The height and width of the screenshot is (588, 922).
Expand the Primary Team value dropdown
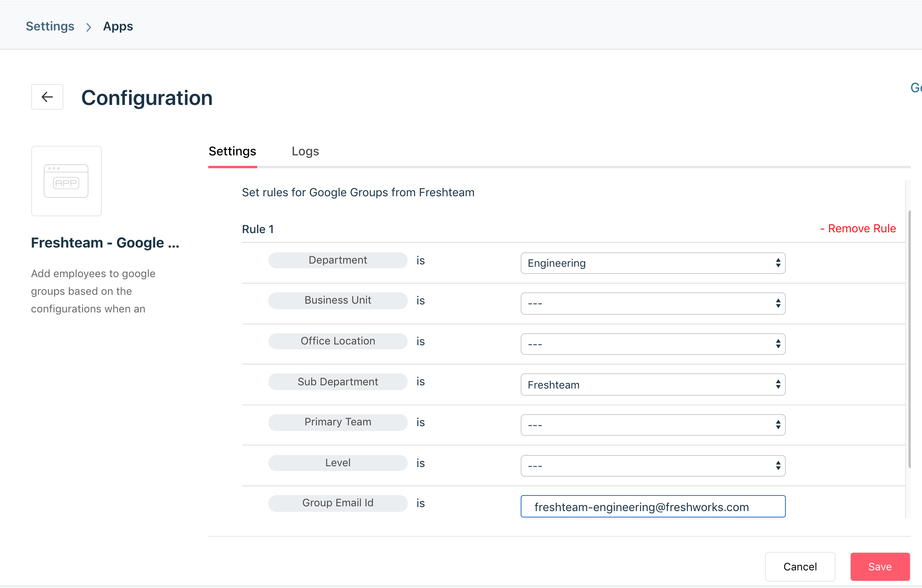pos(653,425)
